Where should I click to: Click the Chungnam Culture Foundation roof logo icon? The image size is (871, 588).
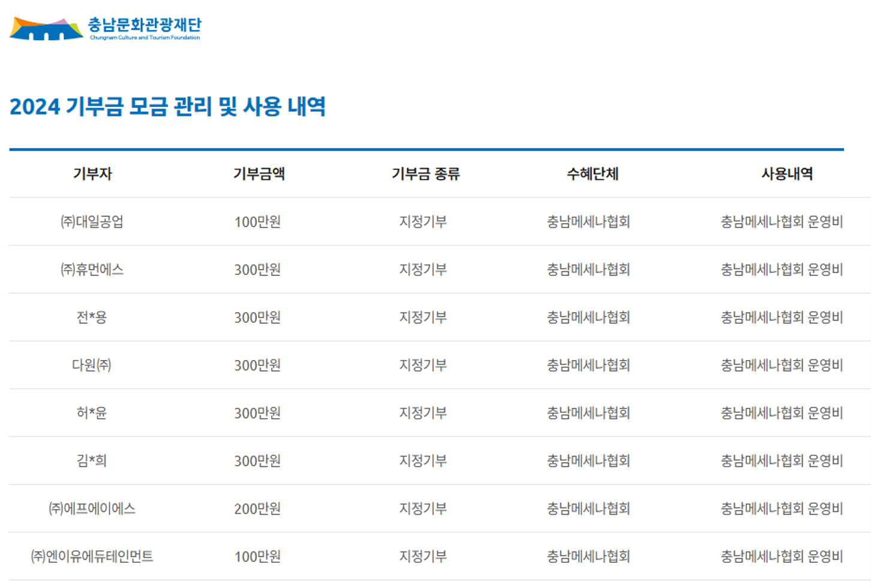[46, 28]
